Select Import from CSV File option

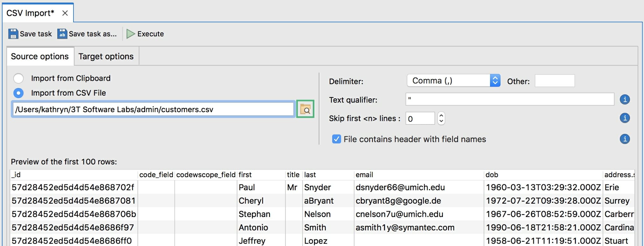tap(18, 93)
